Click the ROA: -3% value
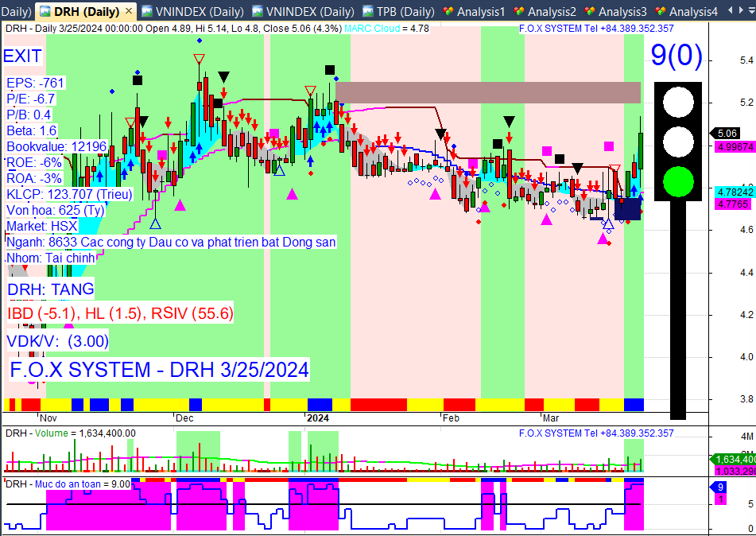 (x=34, y=178)
